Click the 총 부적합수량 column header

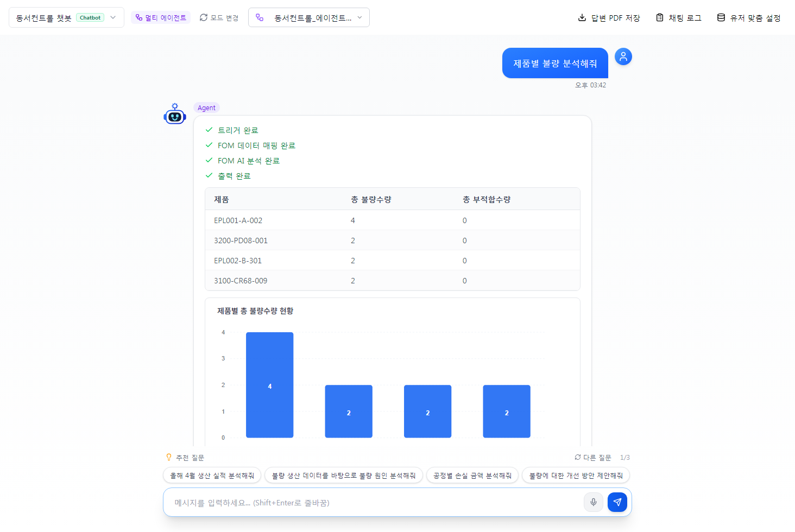[x=487, y=199]
